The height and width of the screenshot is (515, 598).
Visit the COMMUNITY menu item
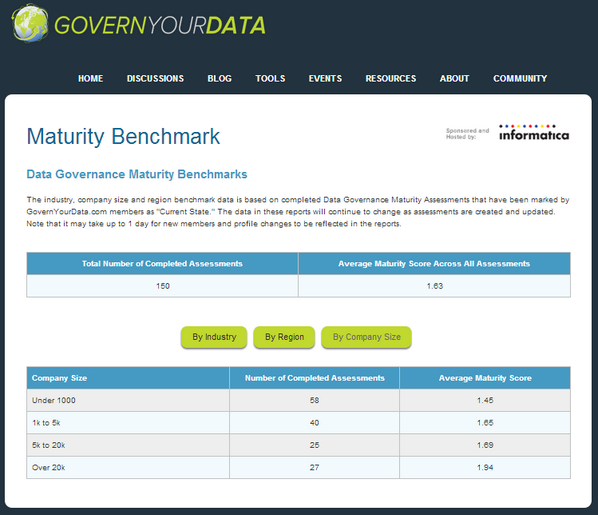pos(520,79)
